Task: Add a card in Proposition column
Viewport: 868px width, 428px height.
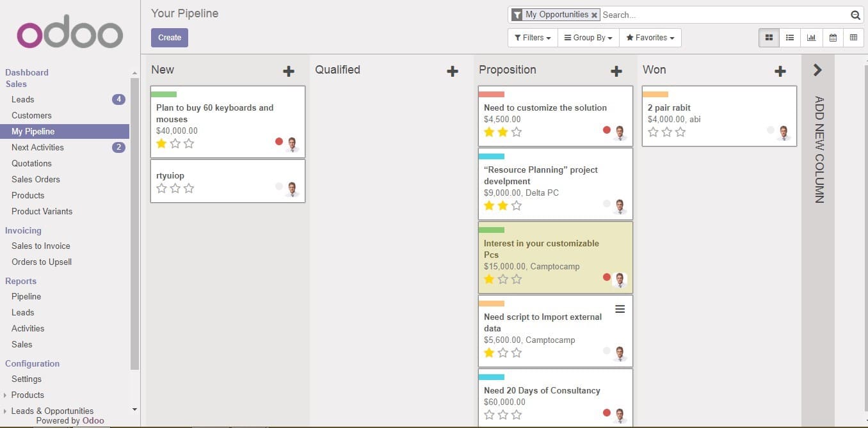Action: coord(616,71)
